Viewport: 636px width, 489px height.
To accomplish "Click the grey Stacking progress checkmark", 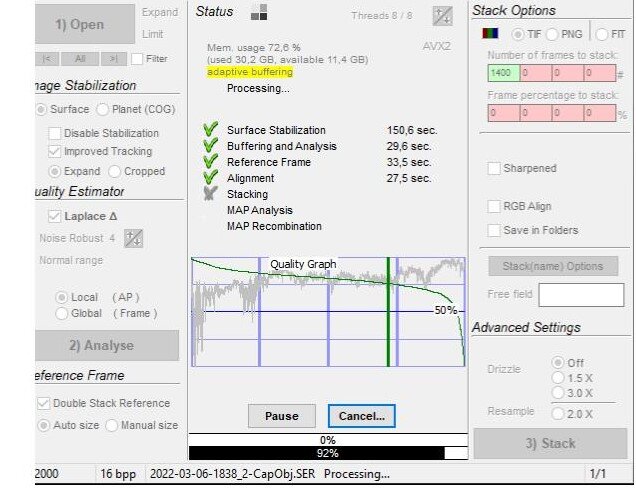I will click(x=211, y=193).
